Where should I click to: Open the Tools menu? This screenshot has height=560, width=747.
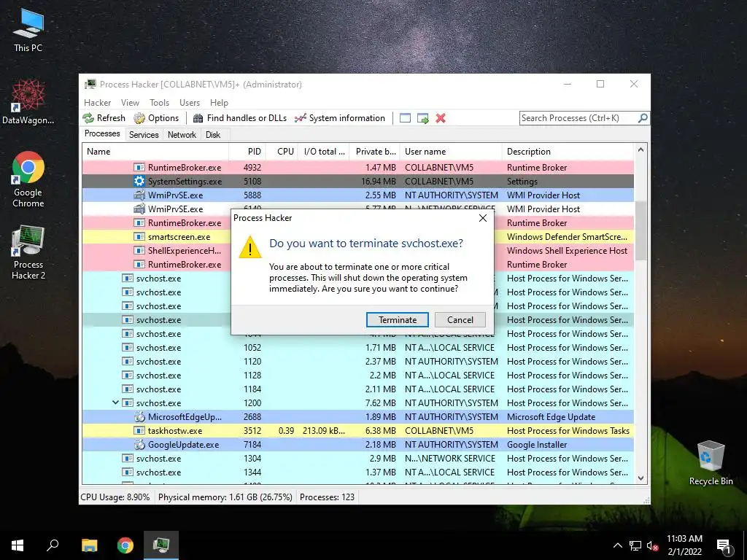point(159,102)
